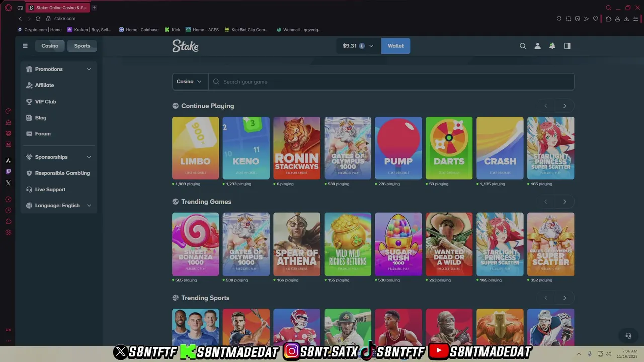Viewport: 644px width, 362px height.
Task: Show next Continue Playing games
Action: 565,106
